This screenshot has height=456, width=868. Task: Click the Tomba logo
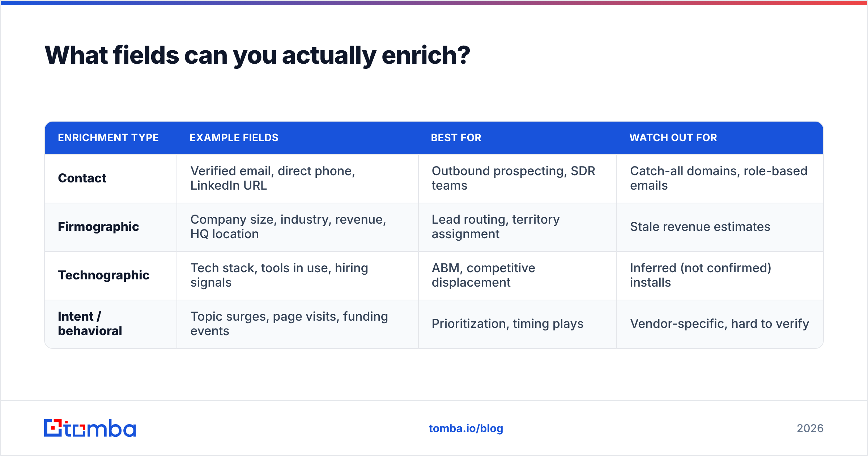coord(90,428)
